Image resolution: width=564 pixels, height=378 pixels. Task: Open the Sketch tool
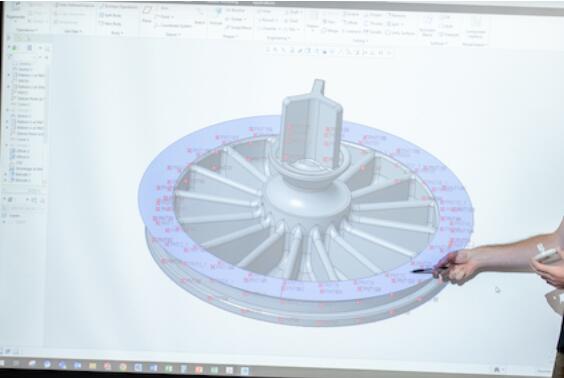point(199,16)
